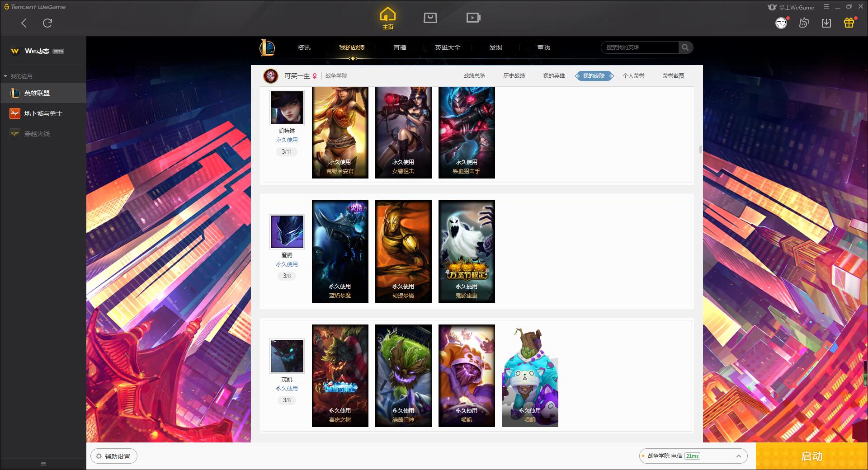Open the 铁血狙击手 skin card

coord(467,133)
